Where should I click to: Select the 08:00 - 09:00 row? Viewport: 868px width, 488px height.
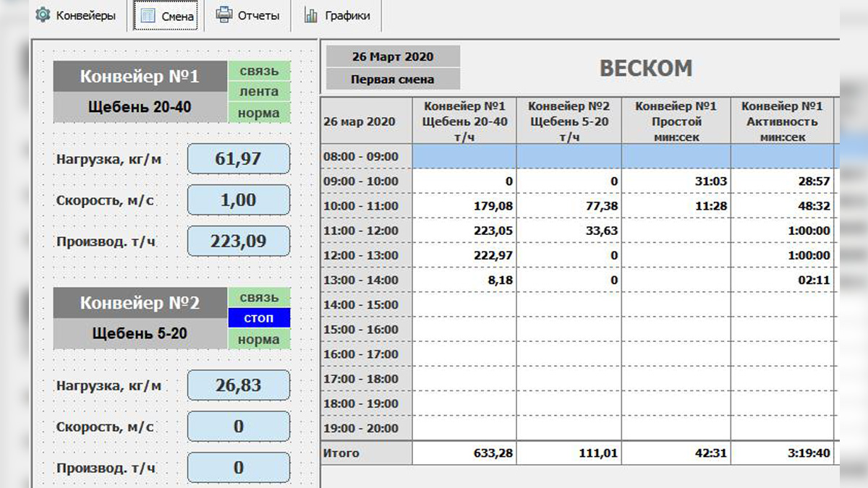click(579, 156)
